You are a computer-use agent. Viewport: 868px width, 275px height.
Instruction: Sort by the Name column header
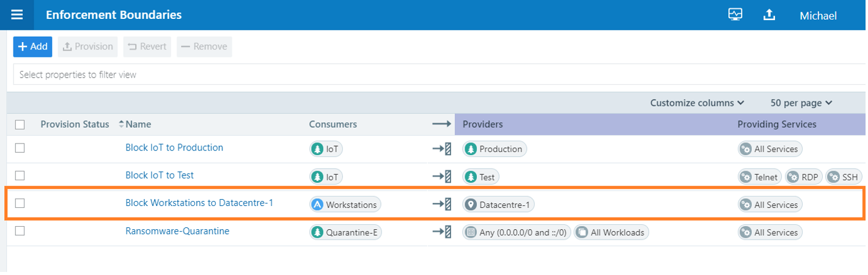tap(138, 124)
